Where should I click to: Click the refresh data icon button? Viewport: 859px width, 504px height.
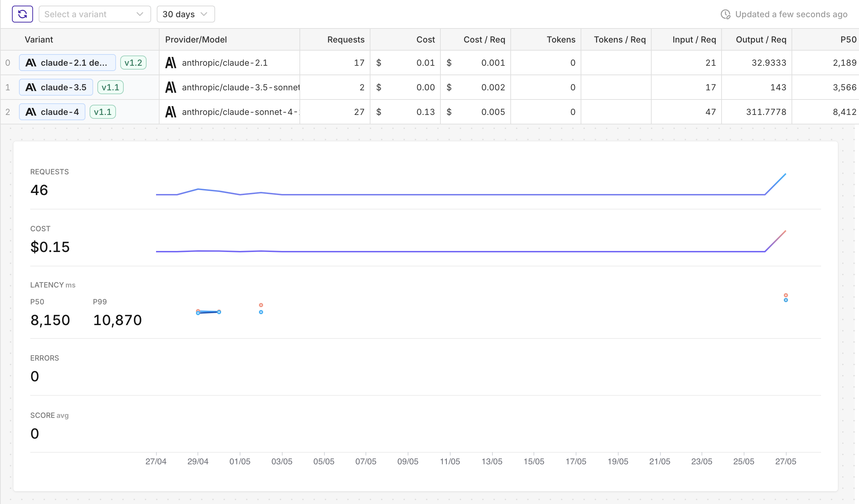22,14
